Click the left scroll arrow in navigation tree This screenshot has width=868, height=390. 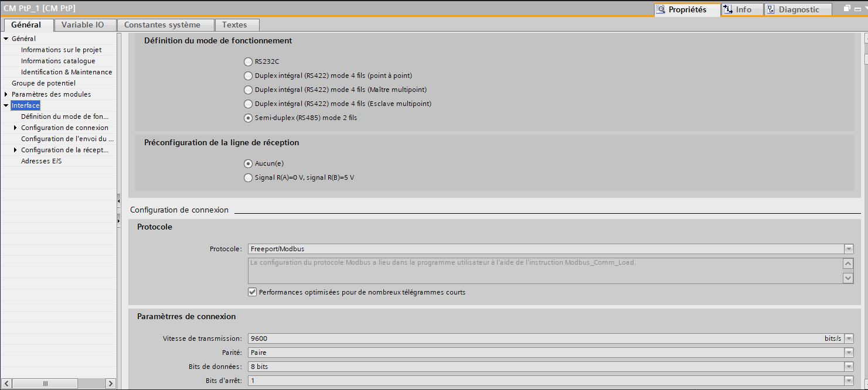pos(6,384)
